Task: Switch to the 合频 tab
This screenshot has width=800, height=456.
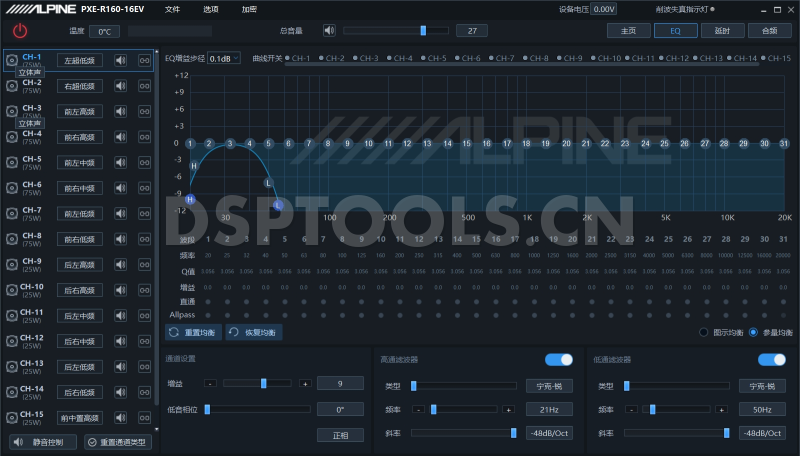Action: tap(769, 31)
